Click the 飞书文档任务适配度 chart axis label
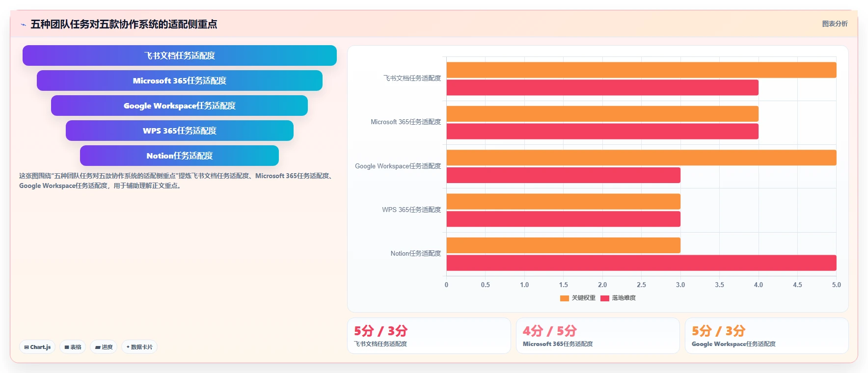 412,78
